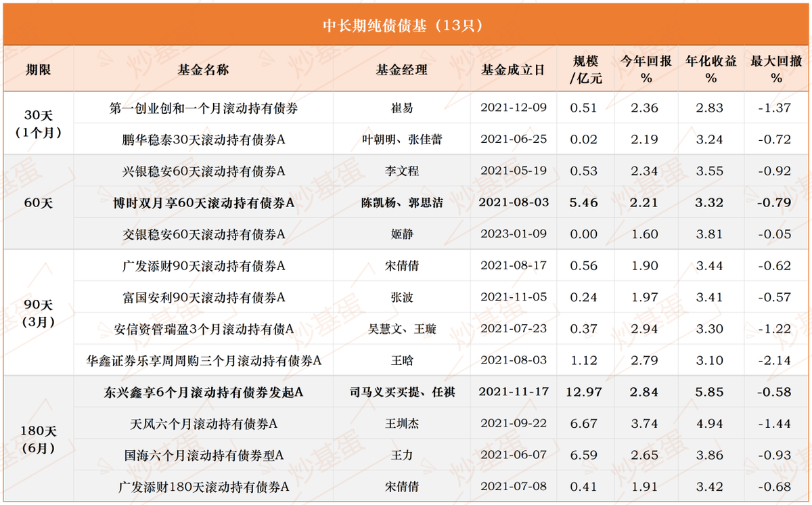Click inception date 2021-12-09
This screenshot has width=812, height=505.
(513, 108)
